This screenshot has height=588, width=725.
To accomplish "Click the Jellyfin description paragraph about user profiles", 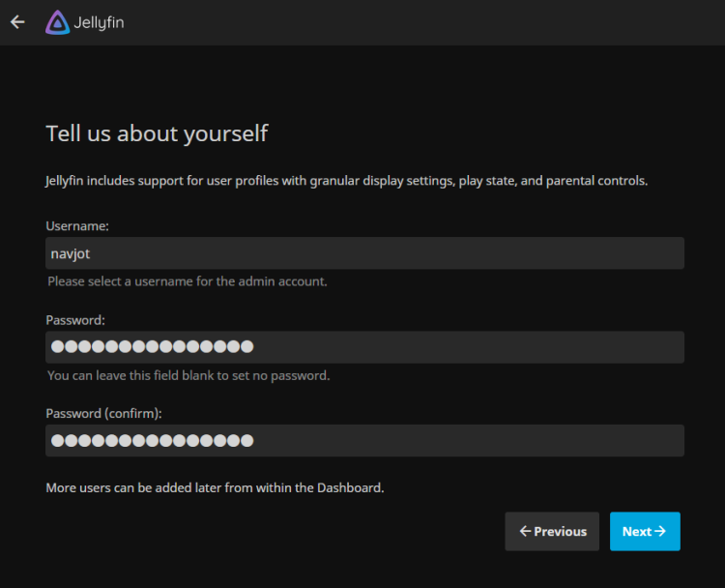I will point(347,181).
